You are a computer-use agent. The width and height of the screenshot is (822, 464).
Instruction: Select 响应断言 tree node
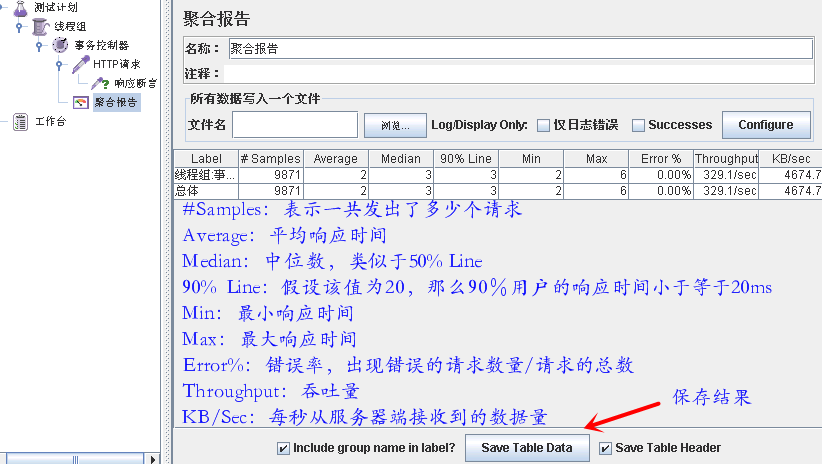pos(135,83)
